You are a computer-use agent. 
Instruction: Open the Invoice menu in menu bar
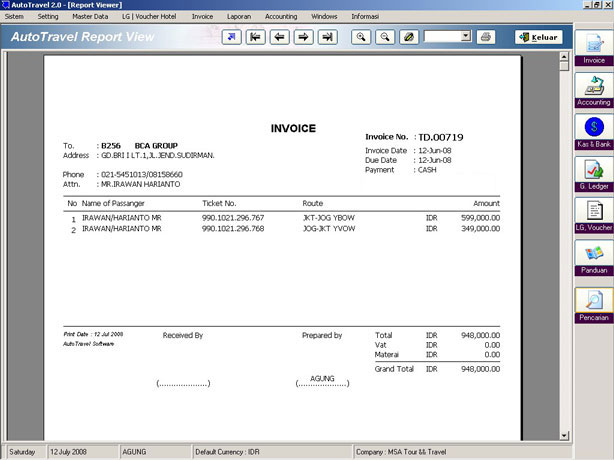coord(202,16)
